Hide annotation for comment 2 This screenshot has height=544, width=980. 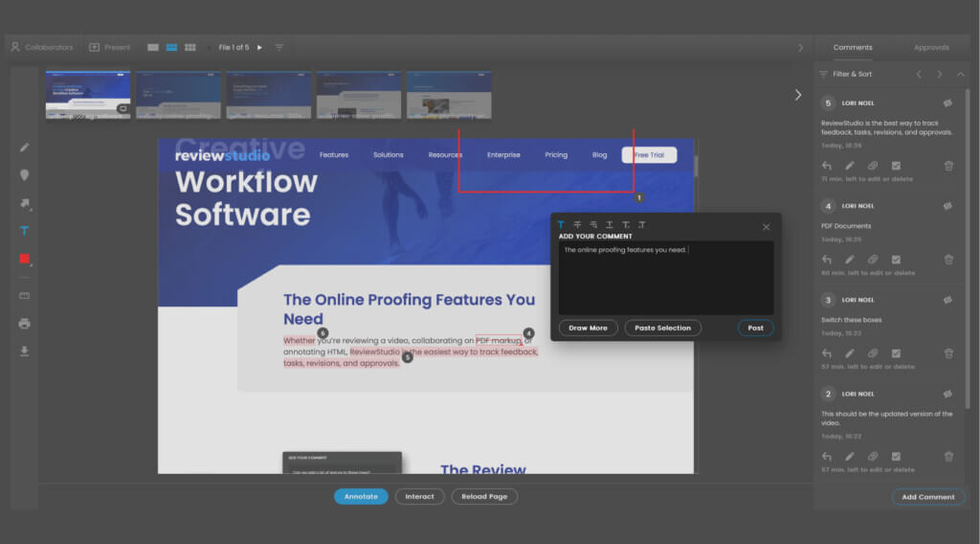coord(947,394)
